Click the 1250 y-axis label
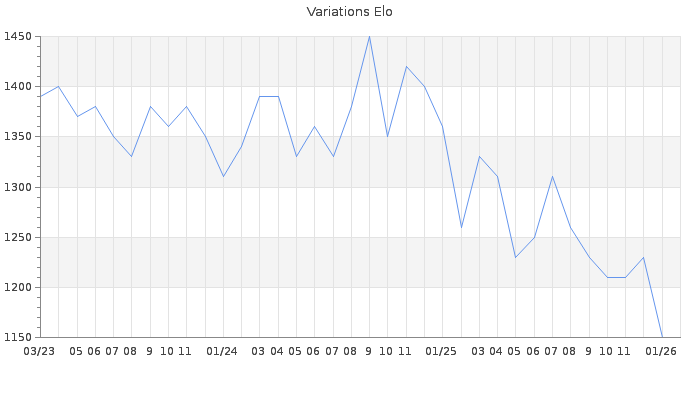 17,237
